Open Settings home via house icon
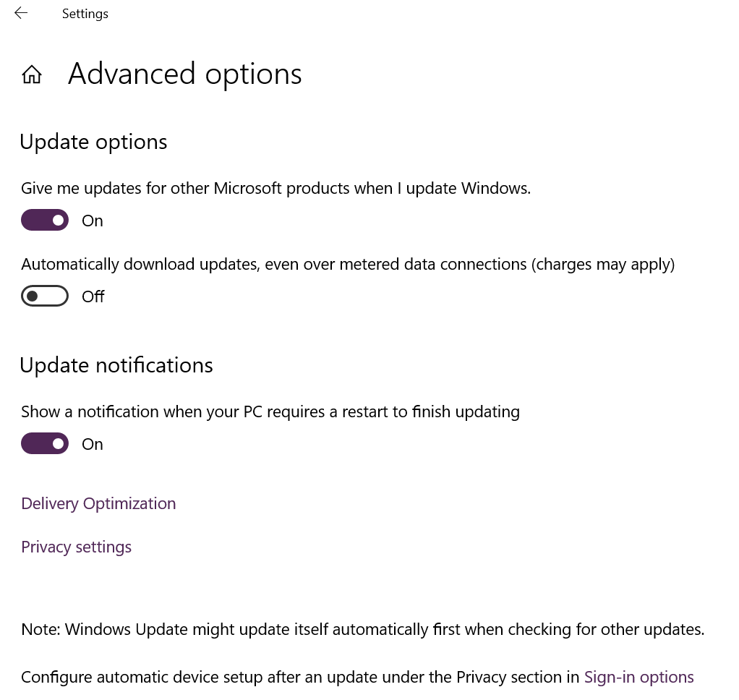The height and width of the screenshot is (700, 739). [x=32, y=74]
